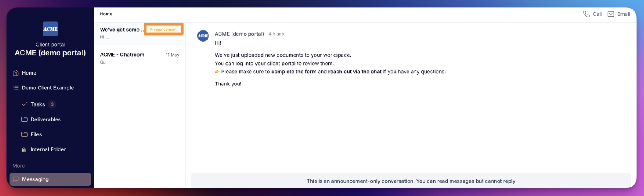The image size is (644, 196).
Task: Go to Home in sidebar
Action: click(50, 73)
